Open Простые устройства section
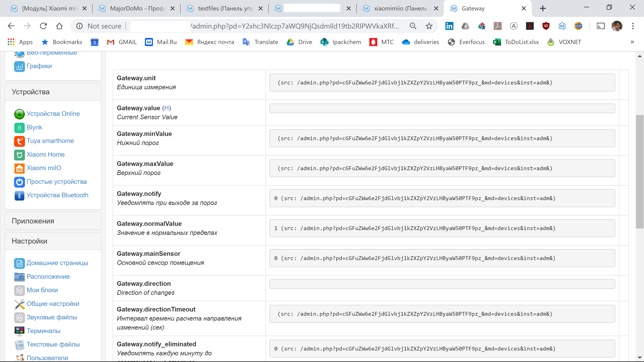The height and width of the screenshot is (362, 644). [57, 182]
